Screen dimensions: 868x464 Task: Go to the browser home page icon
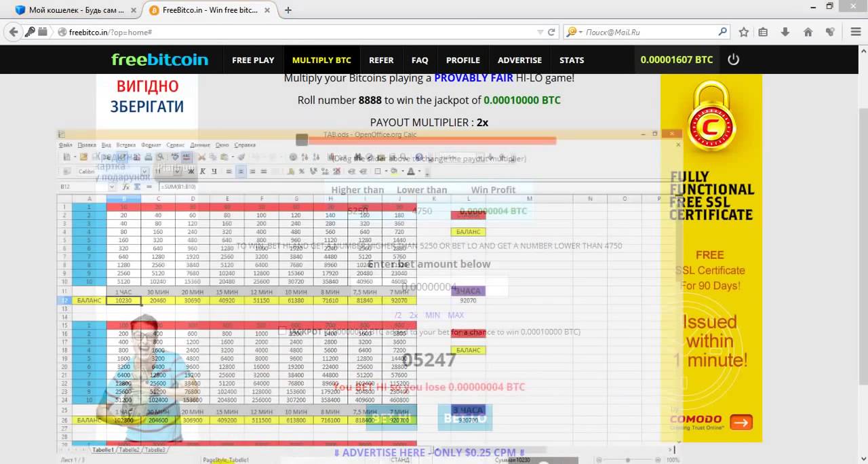[x=808, y=32]
